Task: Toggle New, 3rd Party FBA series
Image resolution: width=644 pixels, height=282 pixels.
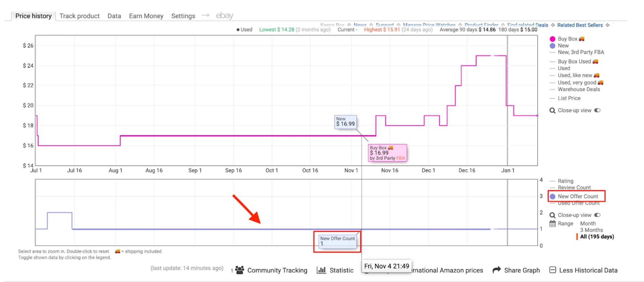Action: point(581,52)
